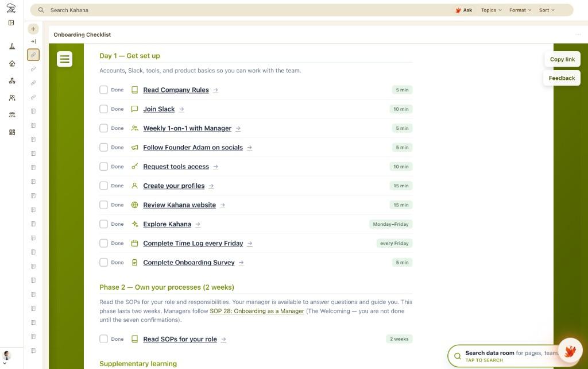
Task: Open the three-dot menu for Onboarding Checklist
Action: click(578, 34)
